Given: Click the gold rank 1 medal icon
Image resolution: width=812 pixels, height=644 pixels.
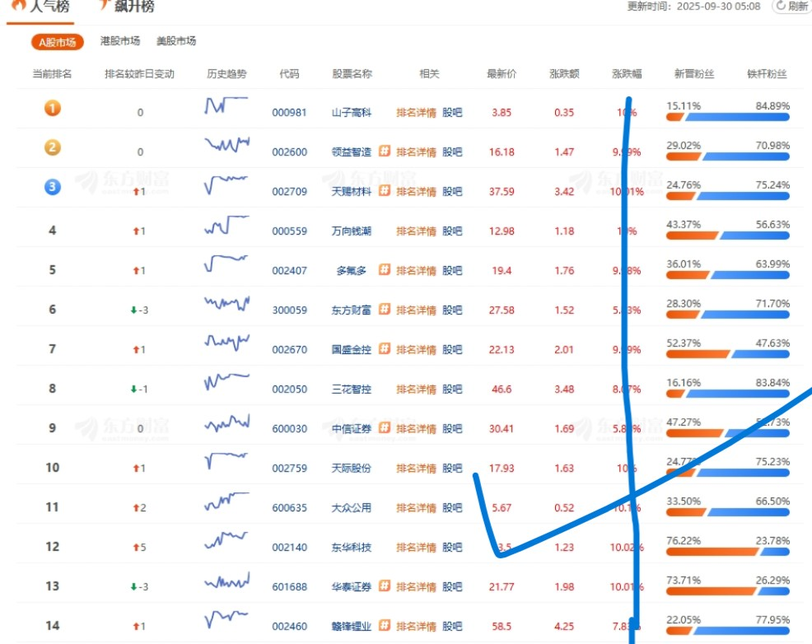Looking at the screenshot, I should pyautogui.click(x=52, y=108).
